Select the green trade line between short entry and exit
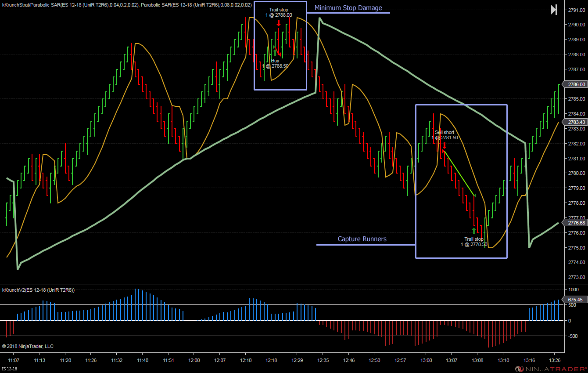Viewport: 588px width, 373px height. pyautogui.click(x=459, y=174)
